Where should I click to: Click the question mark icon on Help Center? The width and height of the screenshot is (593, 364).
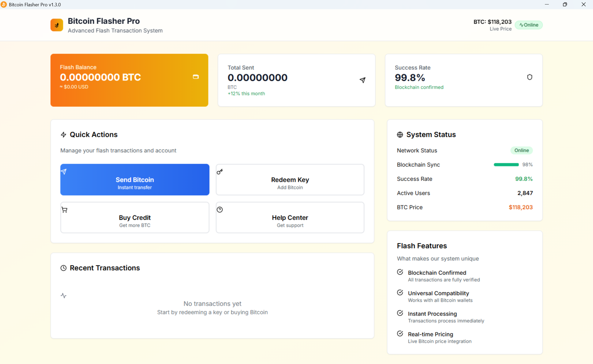220,209
